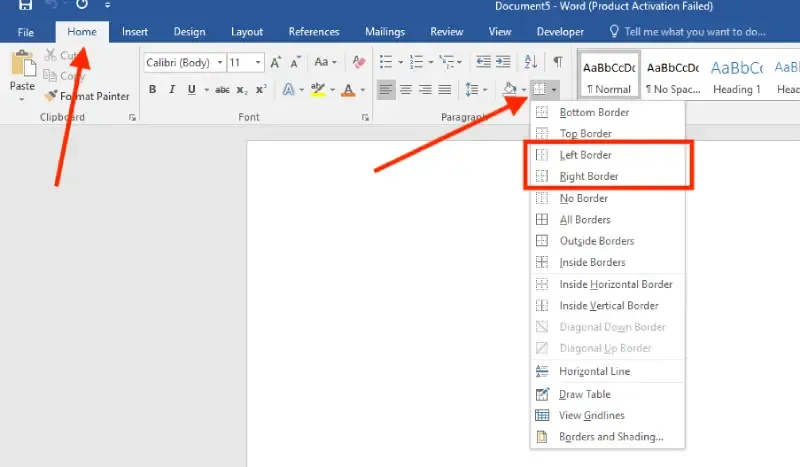
Task: Choose Left Border from the menu
Action: pyautogui.click(x=607, y=155)
